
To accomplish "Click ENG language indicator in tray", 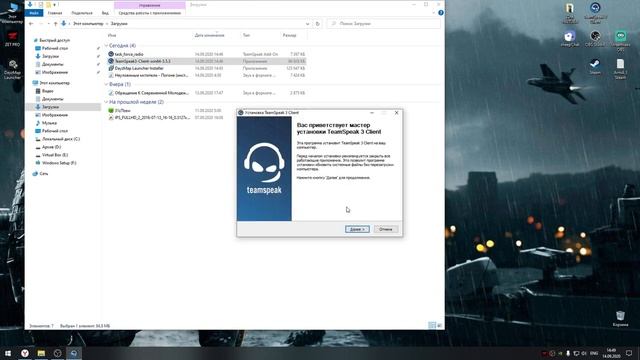I will (x=594, y=353).
